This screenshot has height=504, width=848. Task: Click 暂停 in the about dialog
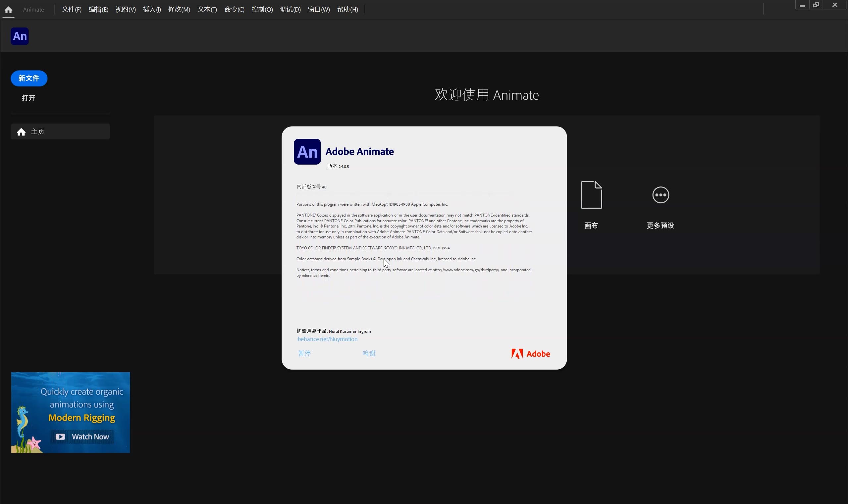pyautogui.click(x=304, y=353)
